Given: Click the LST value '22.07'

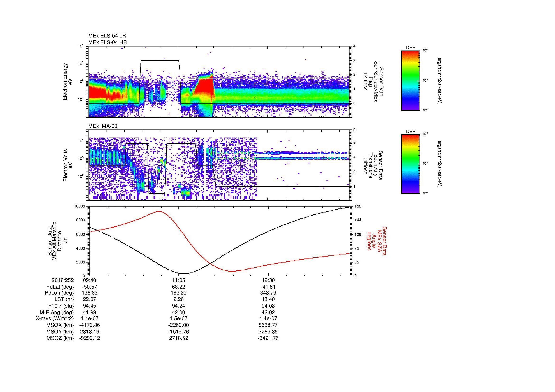Looking at the screenshot, I should point(90,300).
